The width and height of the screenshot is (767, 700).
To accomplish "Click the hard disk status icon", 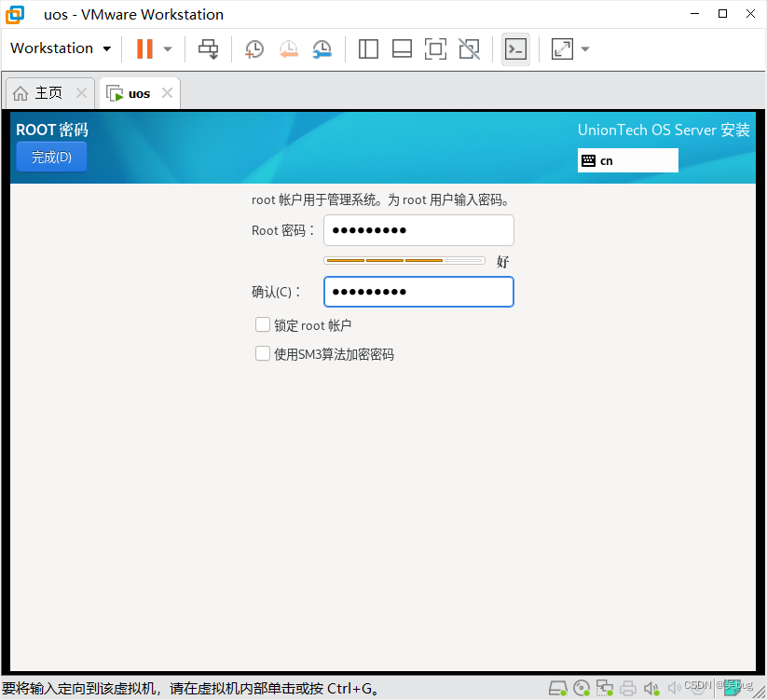I will coord(557,688).
